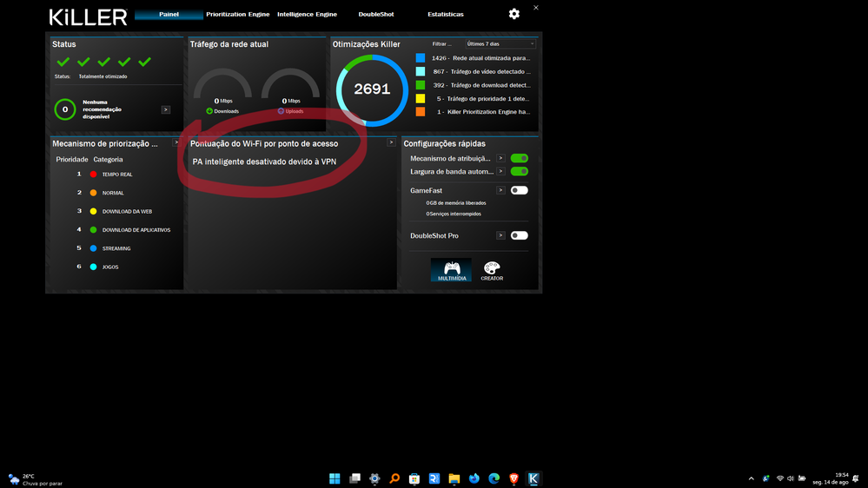The height and width of the screenshot is (488, 868).
Task: Select the Multimídia profile icon
Action: coord(451,270)
